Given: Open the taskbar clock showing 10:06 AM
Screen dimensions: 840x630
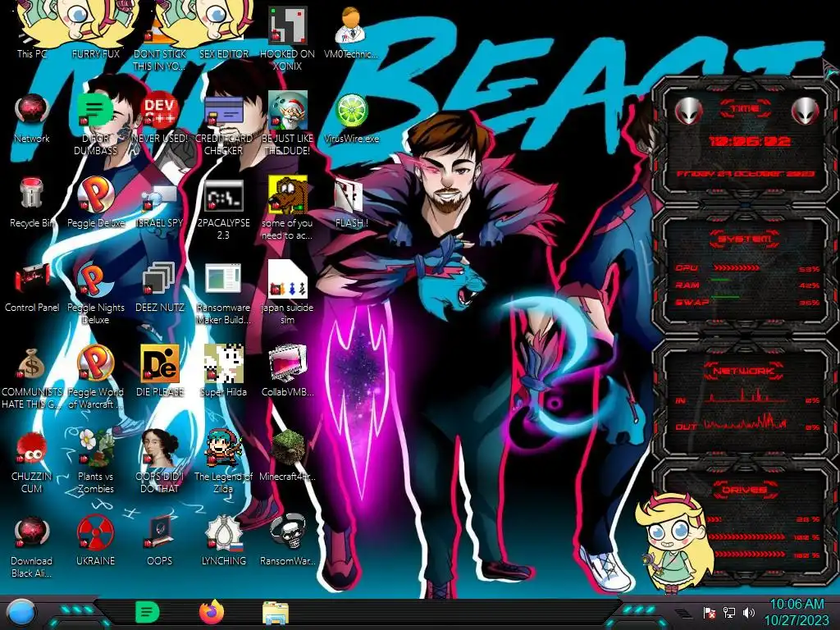Looking at the screenshot, I should click(x=797, y=612).
